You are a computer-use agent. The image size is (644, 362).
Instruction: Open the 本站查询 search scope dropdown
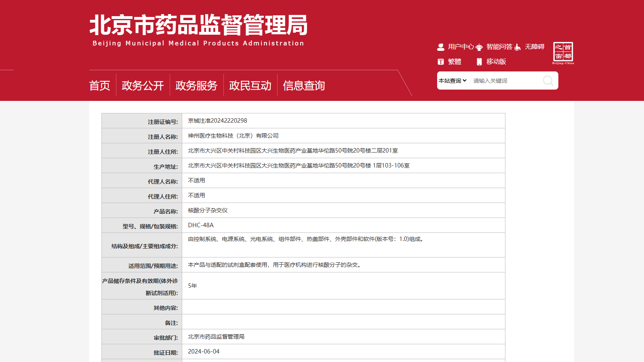(452, 81)
